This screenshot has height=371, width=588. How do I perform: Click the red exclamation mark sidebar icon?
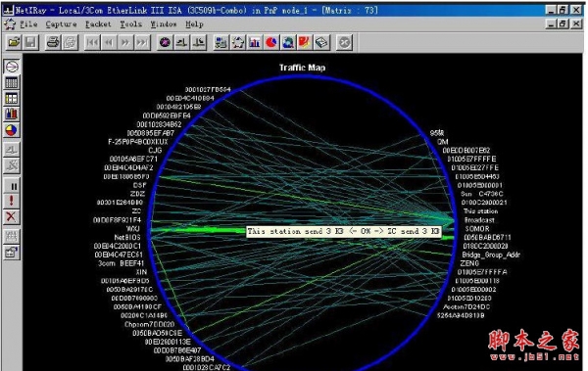coord(12,202)
